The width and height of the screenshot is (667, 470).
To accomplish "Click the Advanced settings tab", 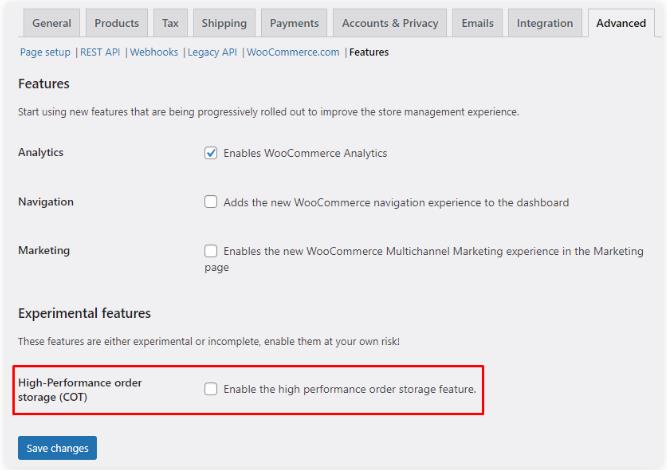I will click(x=620, y=23).
